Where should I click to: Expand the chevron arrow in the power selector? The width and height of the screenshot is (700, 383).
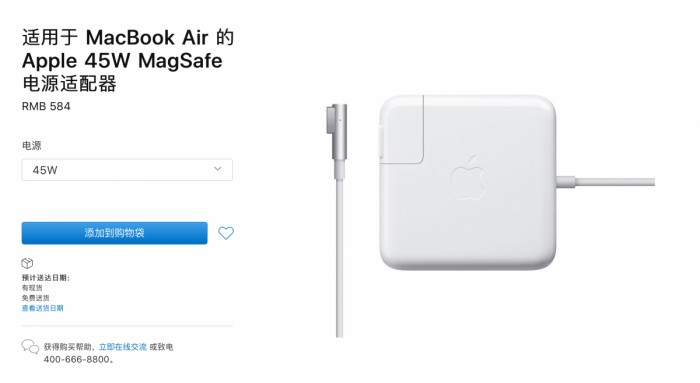pyautogui.click(x=217, y=169)
